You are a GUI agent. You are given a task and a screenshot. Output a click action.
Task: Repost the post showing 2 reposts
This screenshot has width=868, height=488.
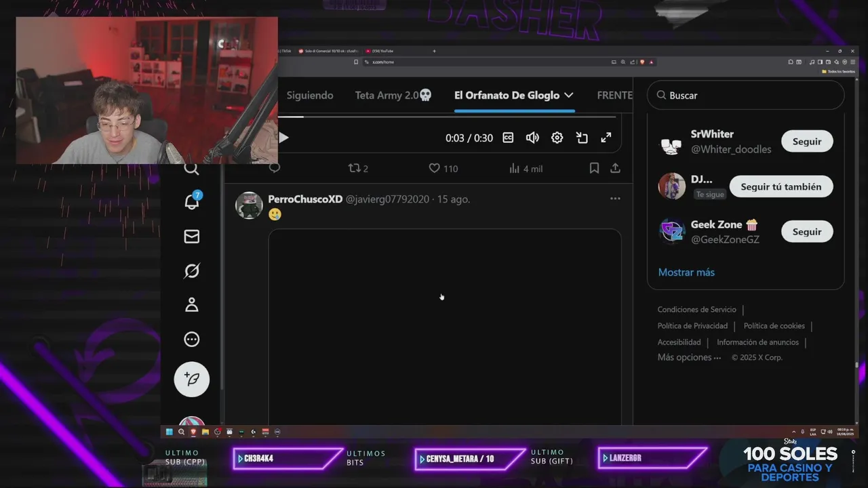point(358,168)
